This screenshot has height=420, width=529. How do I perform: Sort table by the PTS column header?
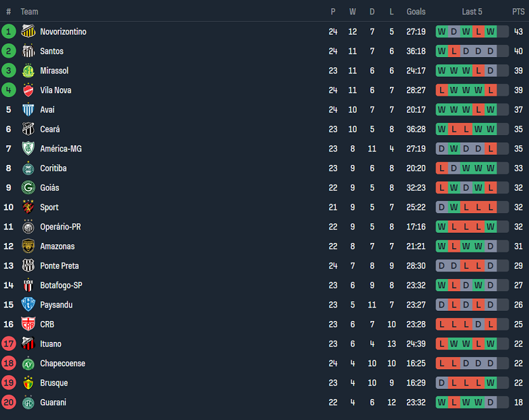pos(518,12)
